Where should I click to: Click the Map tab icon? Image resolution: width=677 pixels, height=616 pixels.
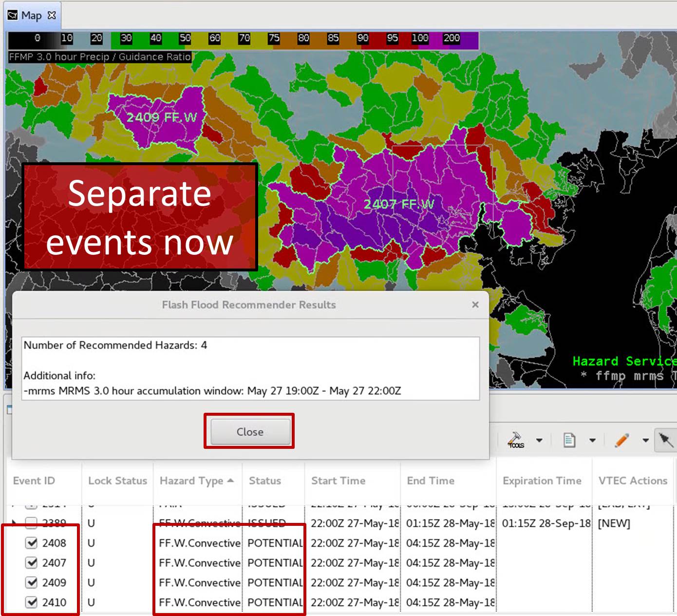[x=13, y=16]
